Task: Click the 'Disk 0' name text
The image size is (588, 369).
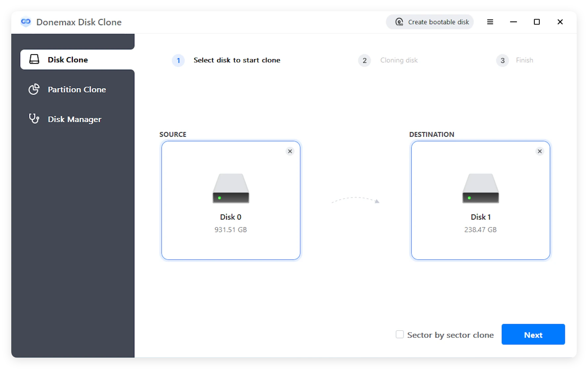Action: point(231,217)
